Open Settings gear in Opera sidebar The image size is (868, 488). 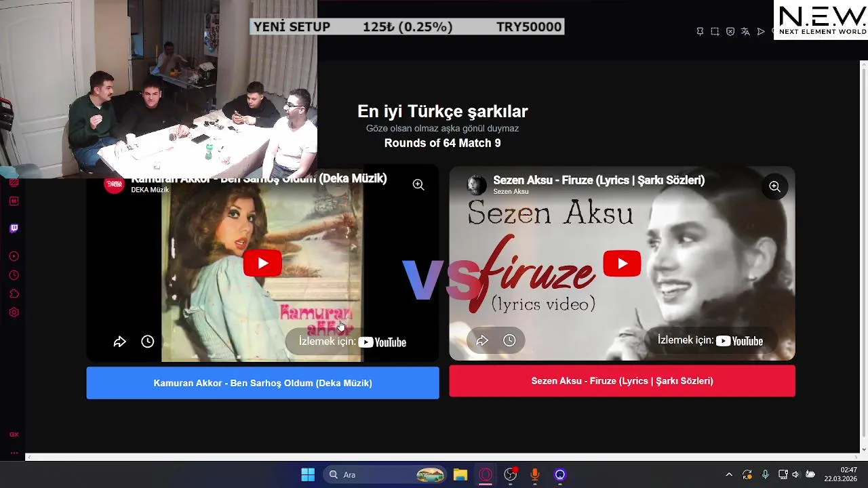pyautogui.click(x=14, y=312)
